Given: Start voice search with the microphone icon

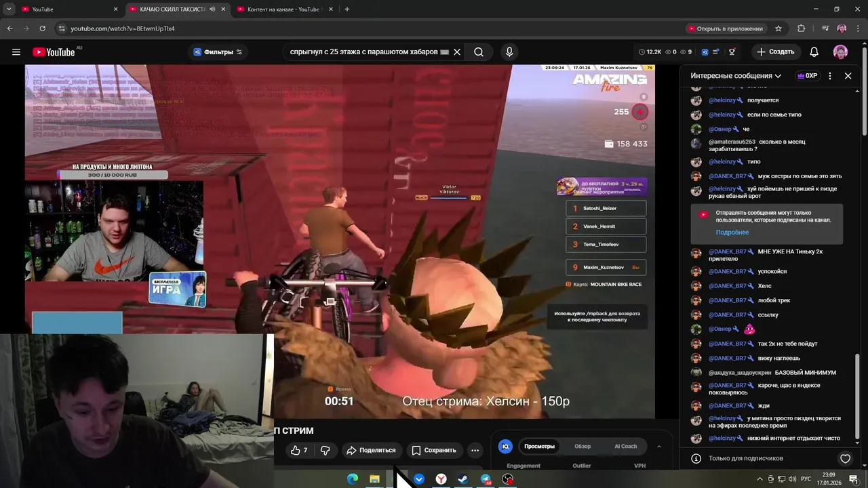Looking at the screenshot, I should click(x=509, y=52).
